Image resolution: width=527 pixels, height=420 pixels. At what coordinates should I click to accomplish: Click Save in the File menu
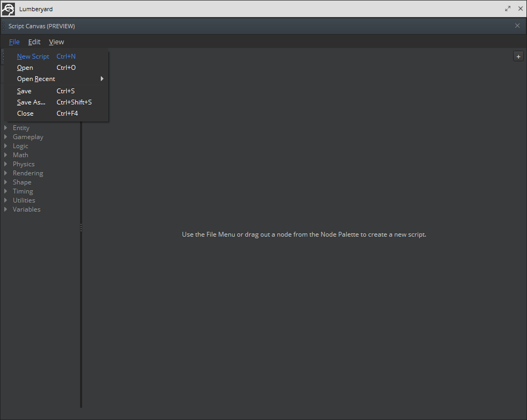click(x=56, y=91)
